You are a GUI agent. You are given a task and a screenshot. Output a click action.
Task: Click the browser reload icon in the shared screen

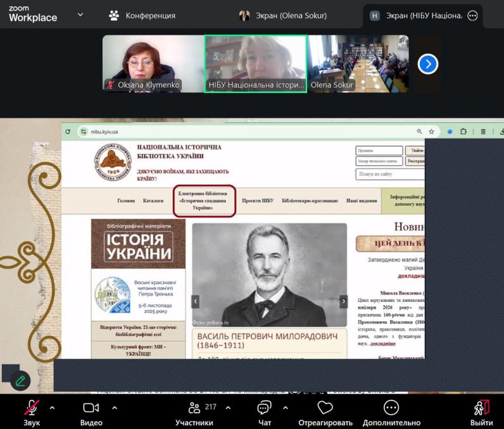68,132
